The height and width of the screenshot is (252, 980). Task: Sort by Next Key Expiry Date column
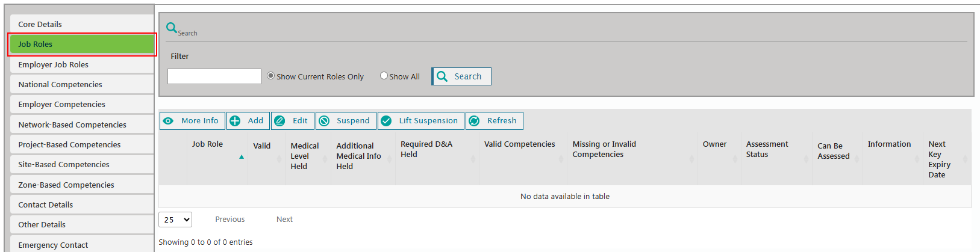[940, 159]
